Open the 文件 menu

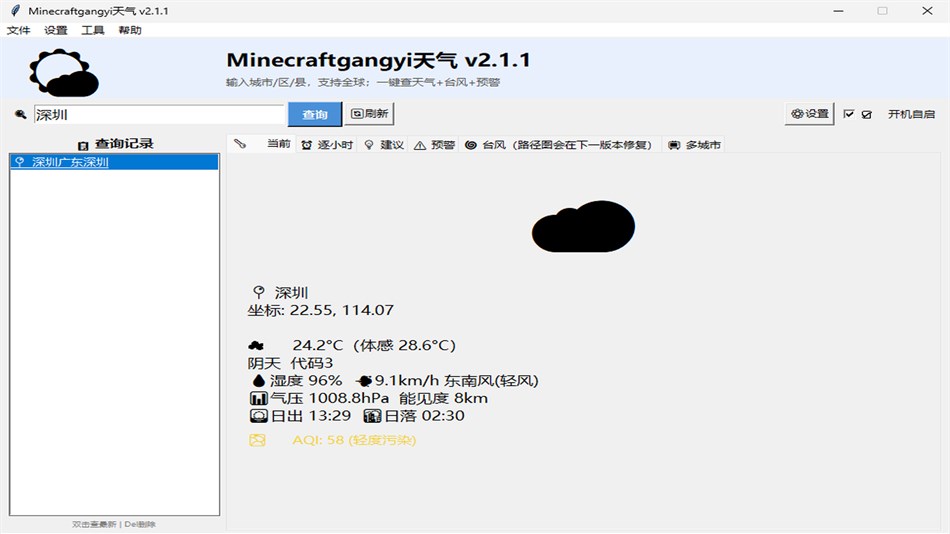pyautogui.click(x=18, y=30)
